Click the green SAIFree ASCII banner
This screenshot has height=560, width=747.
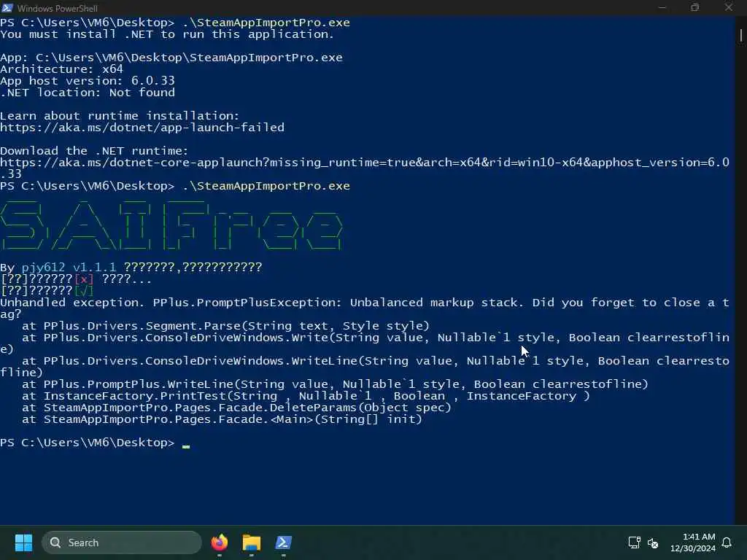[171, 225]
